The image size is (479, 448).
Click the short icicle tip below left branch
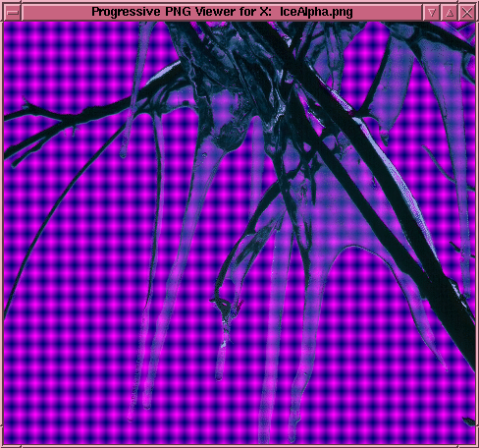pos(124,152)
